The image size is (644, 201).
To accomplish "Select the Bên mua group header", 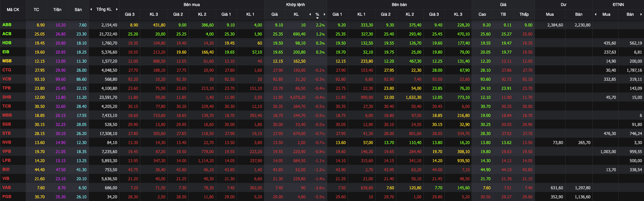I will coord(192,5).
